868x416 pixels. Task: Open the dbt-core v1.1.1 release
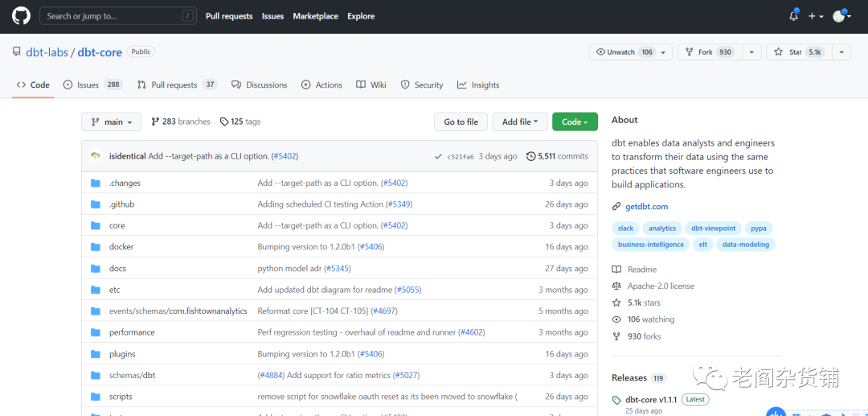pyautogui.click(x=651, y=399)
